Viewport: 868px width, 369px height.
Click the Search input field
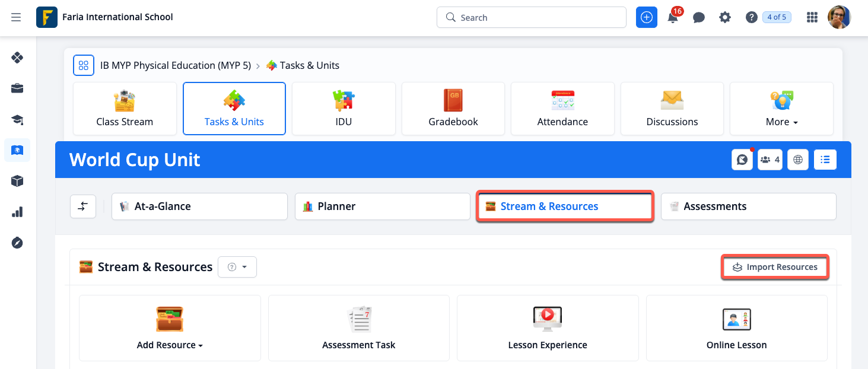532,18
